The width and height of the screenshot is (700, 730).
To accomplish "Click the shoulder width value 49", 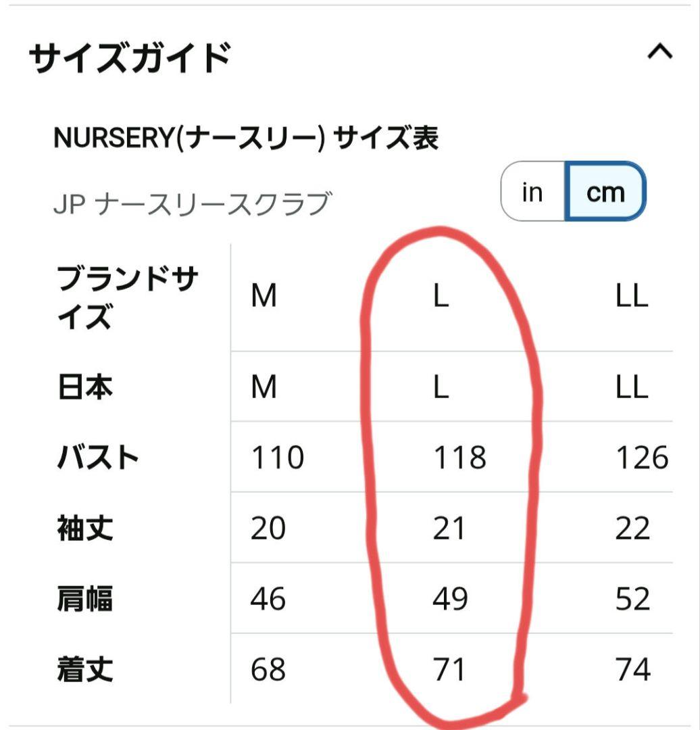I will click(450, 599).
